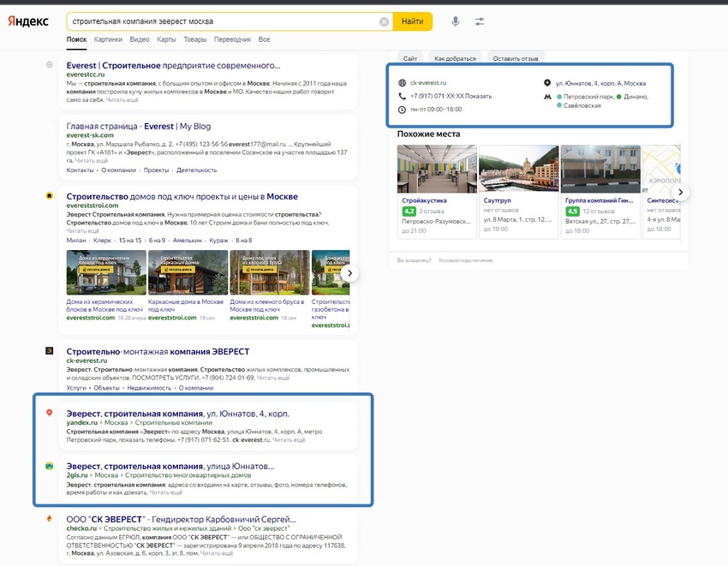Click the map pin address icon

click(x=547, y=83)
